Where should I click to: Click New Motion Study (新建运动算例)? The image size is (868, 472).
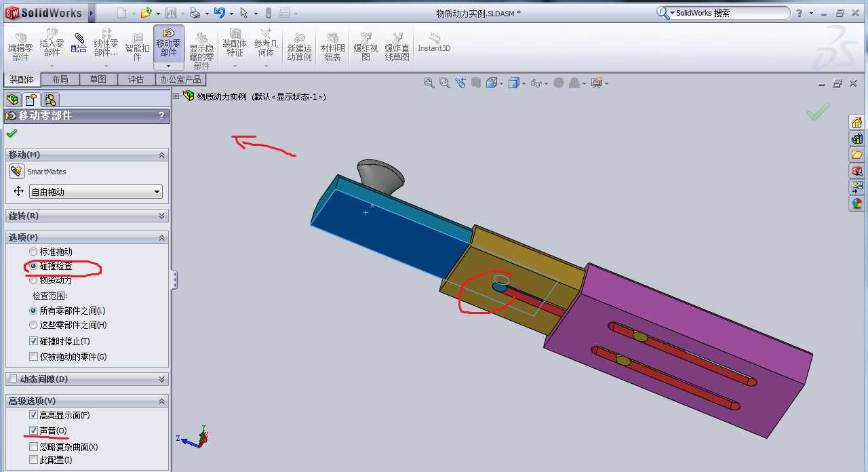coord(299,47)
